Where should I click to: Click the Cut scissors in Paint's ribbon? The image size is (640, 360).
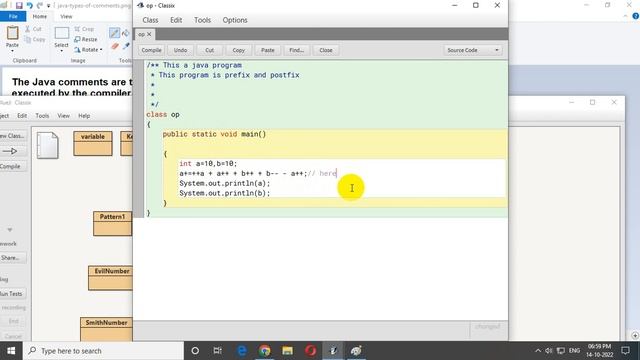pos(33,29)
